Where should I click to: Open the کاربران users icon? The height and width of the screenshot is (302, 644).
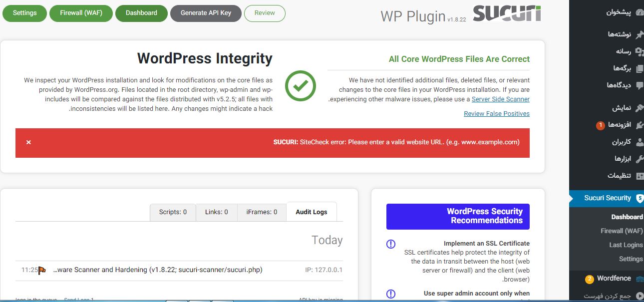point(639,142)
